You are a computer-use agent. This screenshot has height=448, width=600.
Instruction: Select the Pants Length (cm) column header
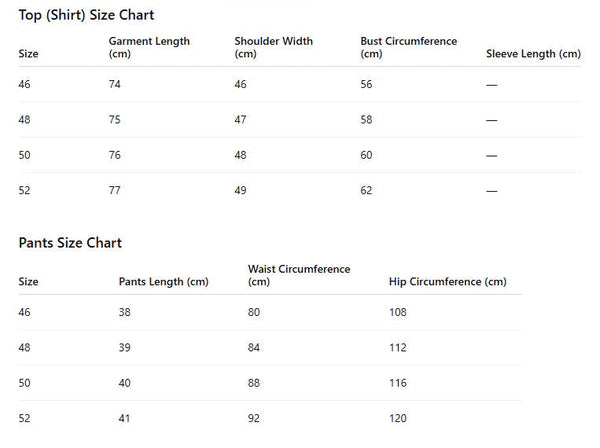coord(163,282)
